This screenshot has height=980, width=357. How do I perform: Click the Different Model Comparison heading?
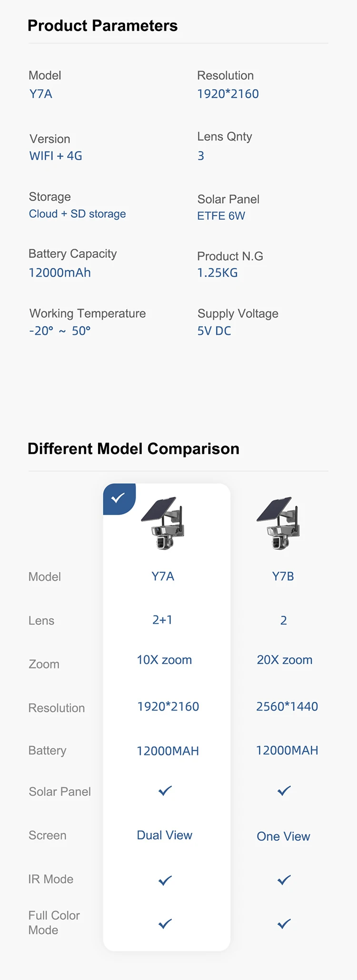(133, 449)
